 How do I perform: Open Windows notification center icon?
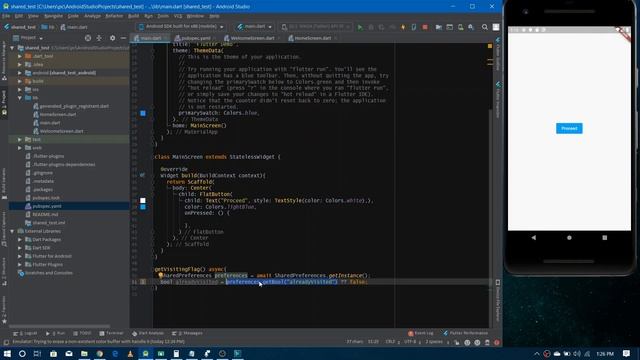[x=627, y=353]
